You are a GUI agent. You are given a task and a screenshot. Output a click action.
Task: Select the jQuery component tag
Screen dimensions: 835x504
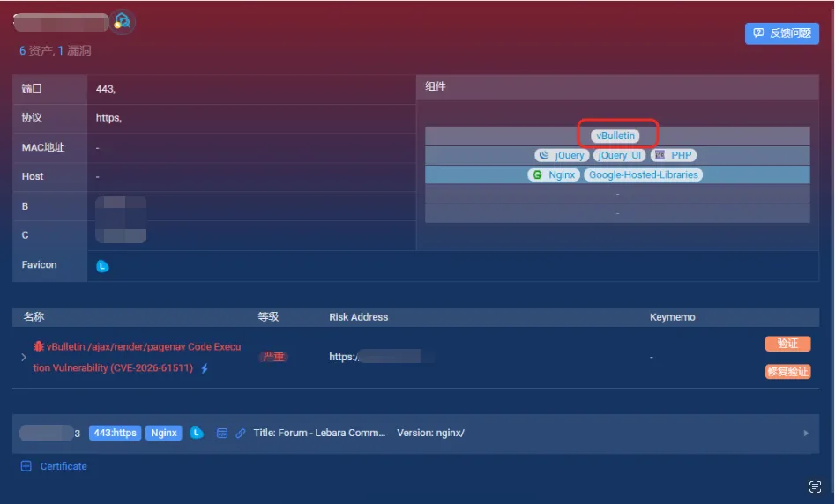point(562,155)
